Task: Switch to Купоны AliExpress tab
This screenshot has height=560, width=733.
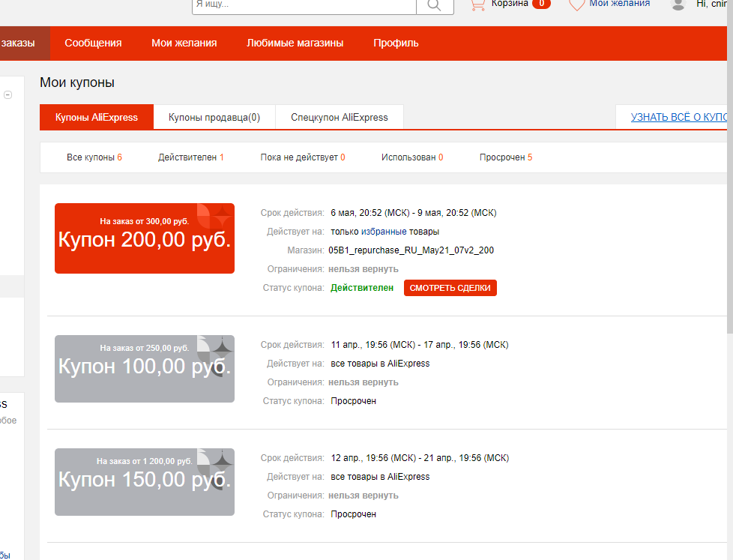Action: (x=97, y=117)
